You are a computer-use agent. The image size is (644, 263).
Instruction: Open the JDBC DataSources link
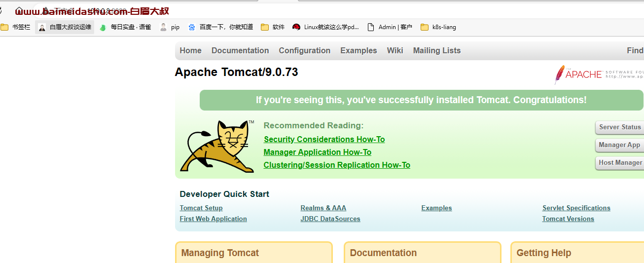[330, 219]
